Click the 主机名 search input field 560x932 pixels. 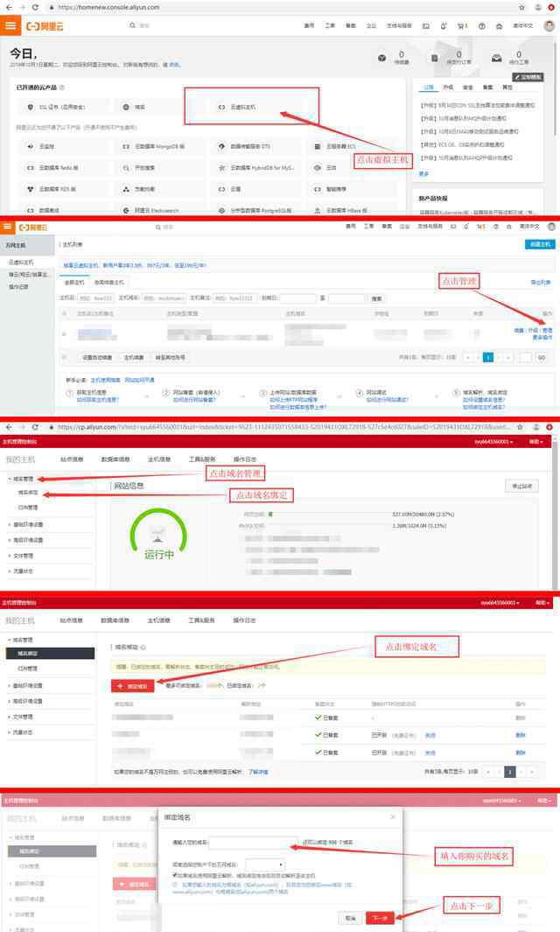[x=95, y=298]
